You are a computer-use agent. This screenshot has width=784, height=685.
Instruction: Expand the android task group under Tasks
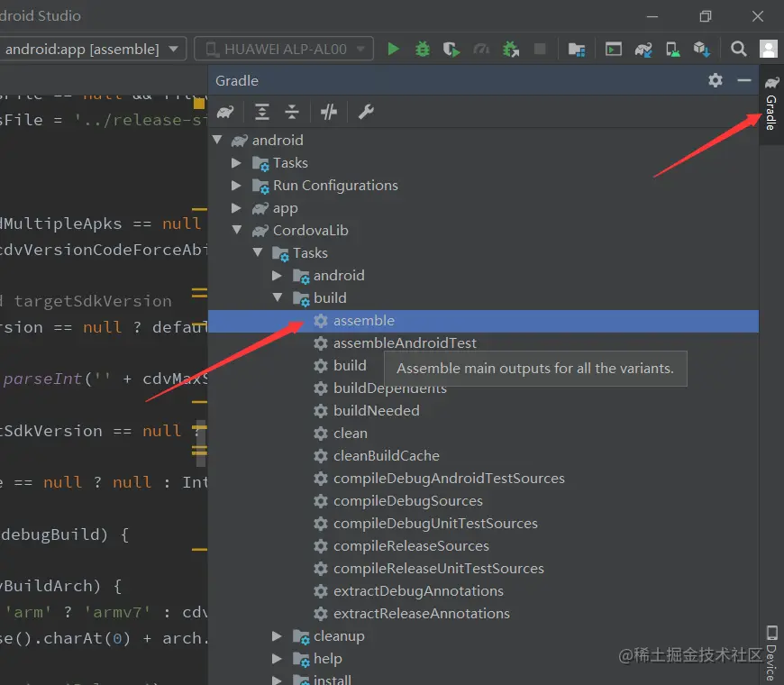(x=277, y=275)
